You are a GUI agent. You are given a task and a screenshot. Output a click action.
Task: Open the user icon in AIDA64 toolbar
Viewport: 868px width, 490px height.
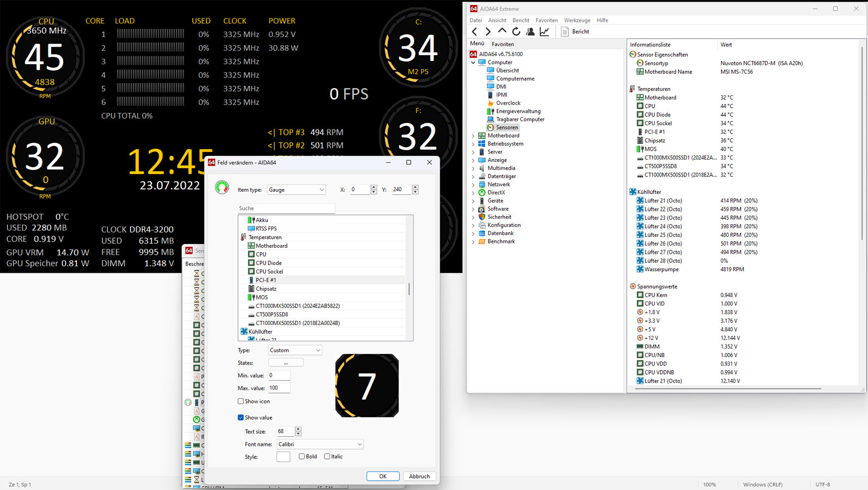pyautogui.click(x=530, y=32)
